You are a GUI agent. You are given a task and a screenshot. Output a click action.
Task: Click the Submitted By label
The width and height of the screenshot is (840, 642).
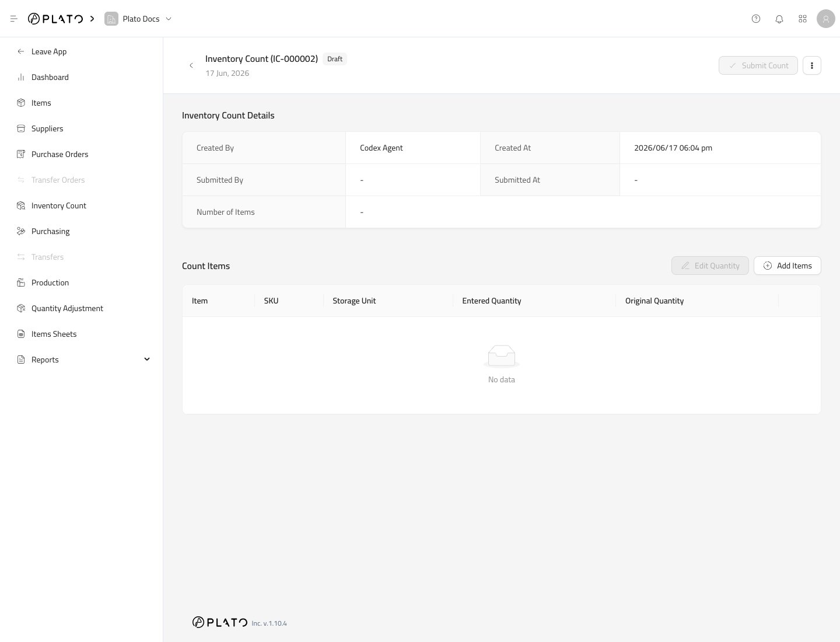click(220, 180)
